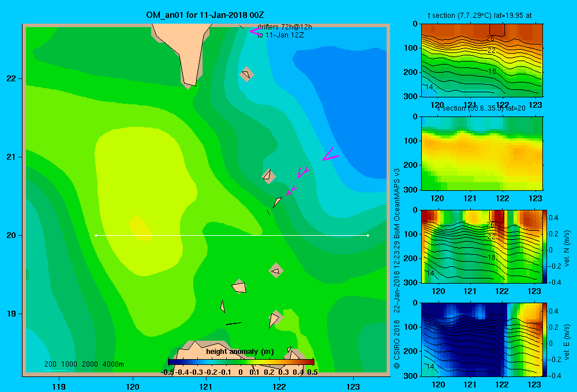Open the salinity section plot panel
Image resolution: width=577 pixels, height=392 pixels.
pyautogui.click(x=482, y=153)
